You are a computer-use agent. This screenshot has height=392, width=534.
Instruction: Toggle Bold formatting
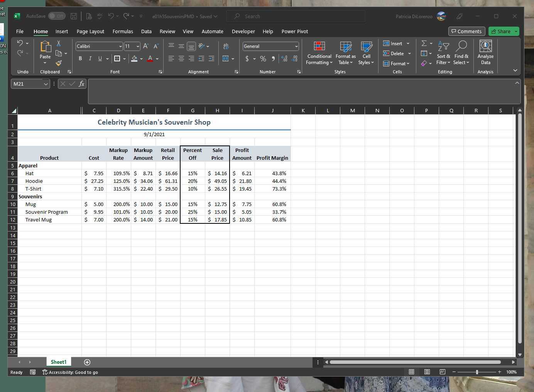click(x=80, y=59)
